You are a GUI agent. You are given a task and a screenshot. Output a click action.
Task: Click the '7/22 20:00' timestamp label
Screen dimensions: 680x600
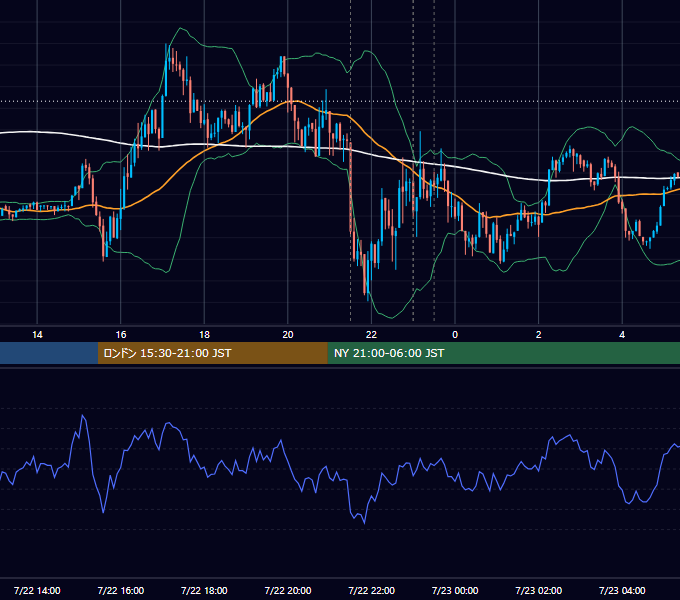coord(288,590)
